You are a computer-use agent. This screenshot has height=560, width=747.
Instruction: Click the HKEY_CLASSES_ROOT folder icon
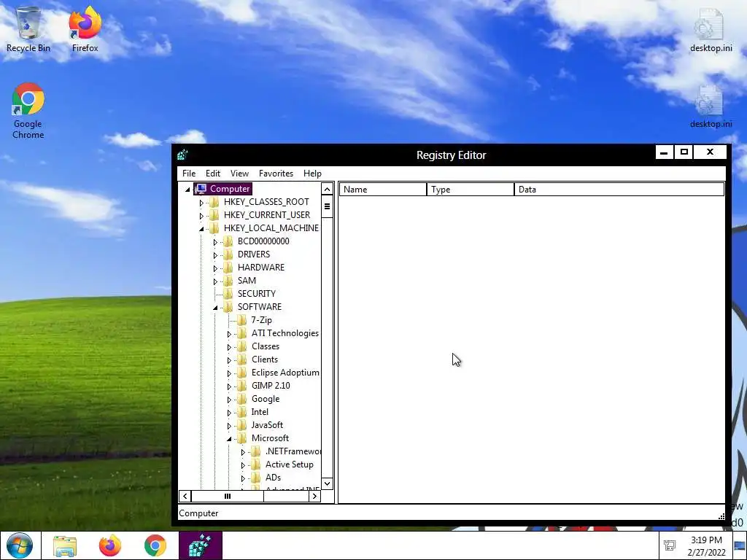[x=214, y=202]
